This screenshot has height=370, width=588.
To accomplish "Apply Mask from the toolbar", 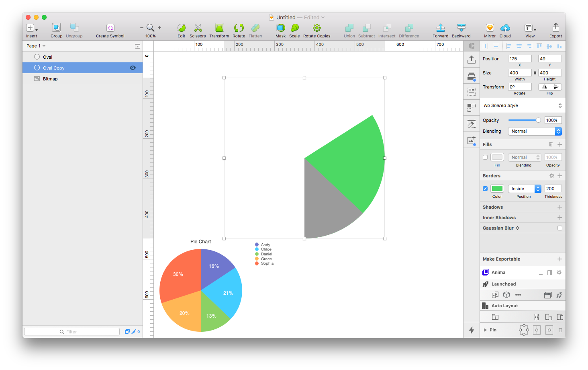I will click(281, 28).
